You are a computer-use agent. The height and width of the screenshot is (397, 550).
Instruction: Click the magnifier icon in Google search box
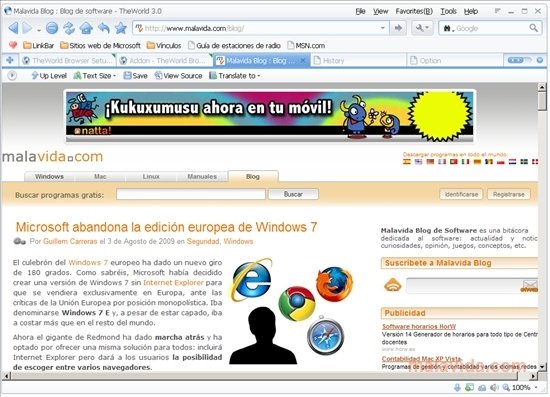tap(533, 28)
